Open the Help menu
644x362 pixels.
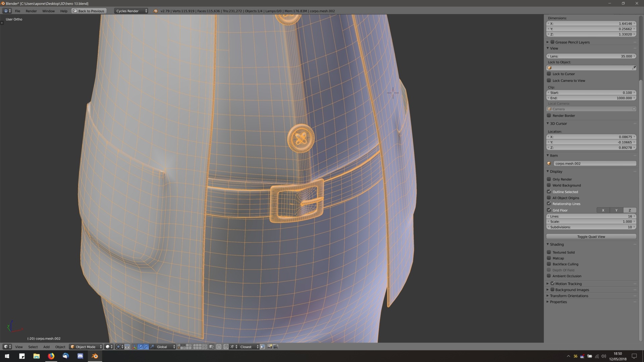[x=64, y=11]
